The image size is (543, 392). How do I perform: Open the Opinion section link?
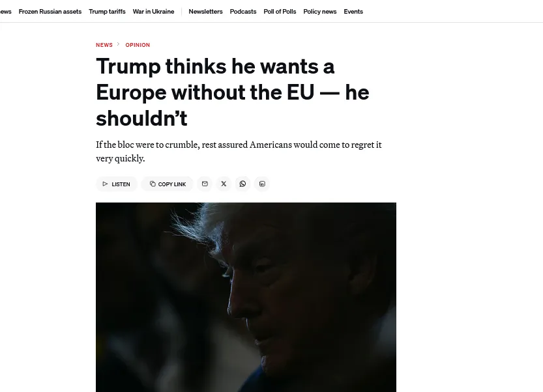pos(138,45)
